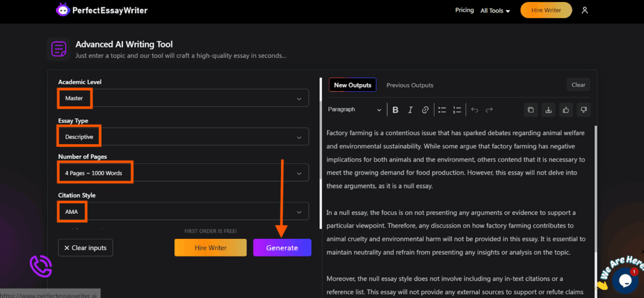Give thumbs down to the output
The image size is (644, 298).
584,109
